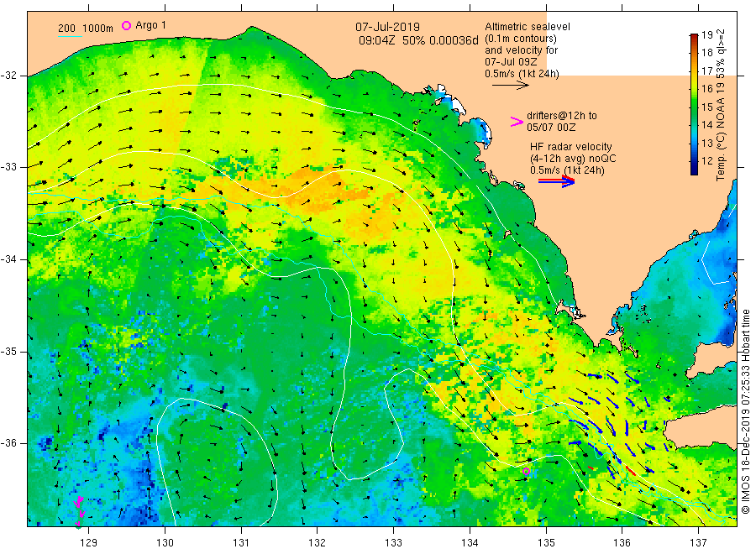Click the 'drifters@12h to' label
Image resolution: width=756 pixels, height=554 pixels.
[x=562, y=116]
